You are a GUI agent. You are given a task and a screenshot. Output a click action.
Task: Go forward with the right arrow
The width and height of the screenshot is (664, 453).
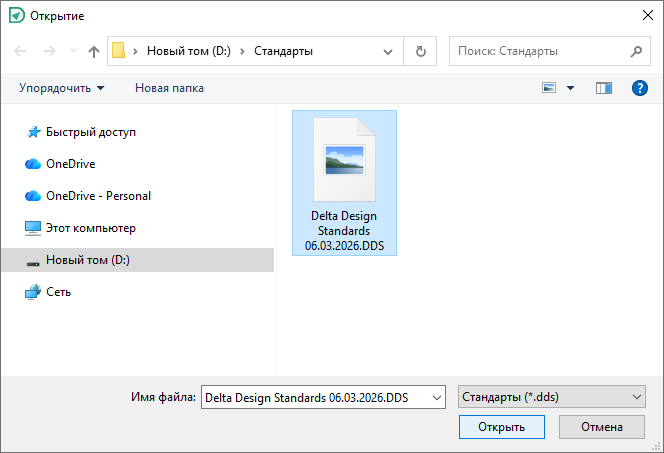click(50, 51)
